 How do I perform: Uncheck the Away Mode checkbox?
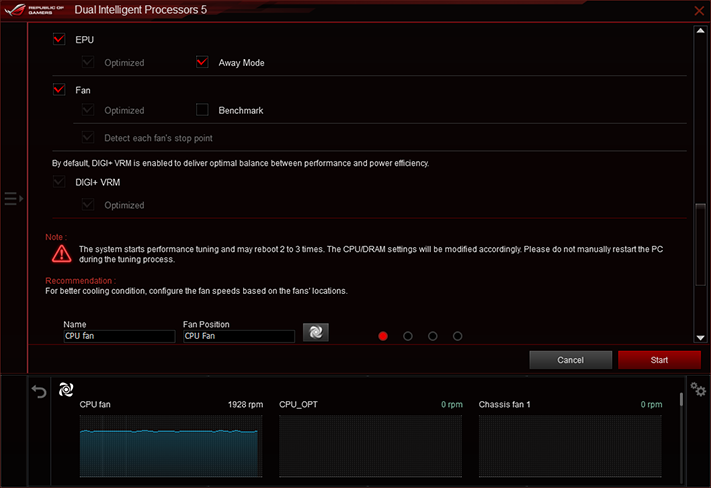tap(202, 62)
